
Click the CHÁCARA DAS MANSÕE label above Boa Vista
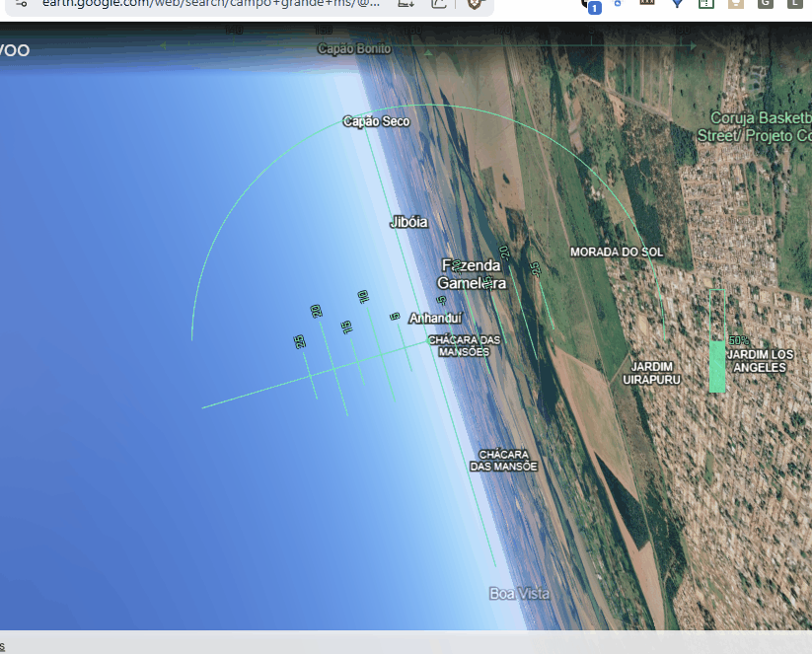coord(503,461)
